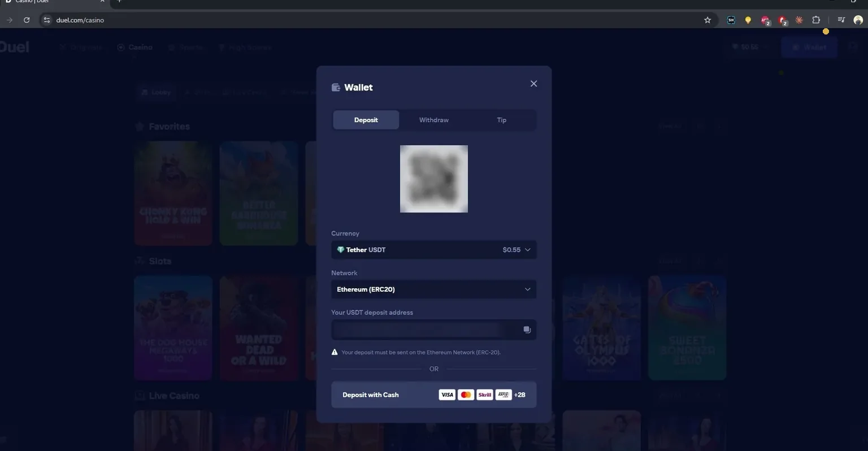Choose Deposit with Cash option

point(434,394)
